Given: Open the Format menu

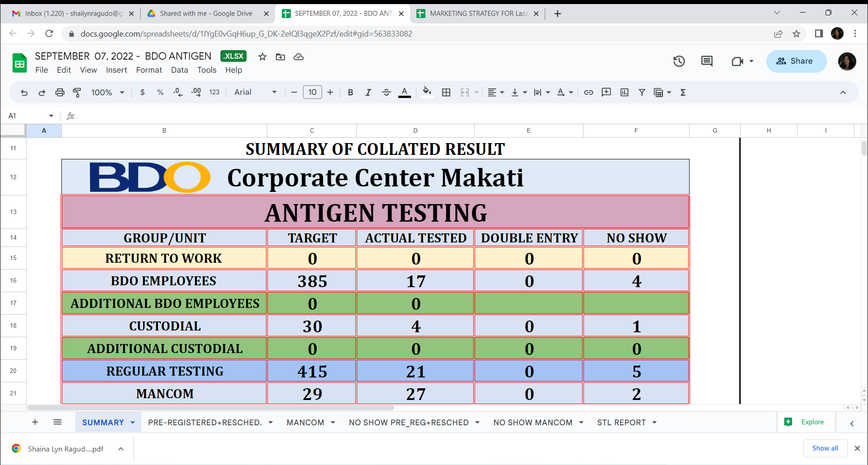Looking at the screenshot, I should coord(149,70).
